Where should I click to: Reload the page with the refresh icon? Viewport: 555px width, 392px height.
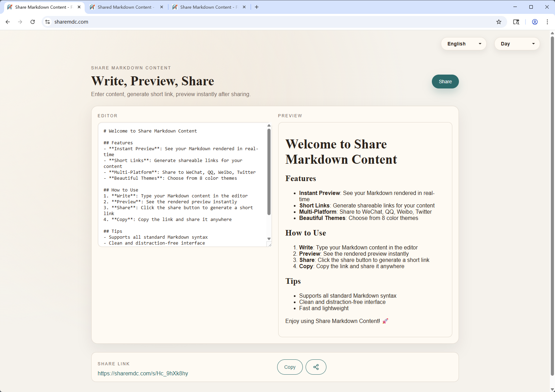(x=33, y=22)
